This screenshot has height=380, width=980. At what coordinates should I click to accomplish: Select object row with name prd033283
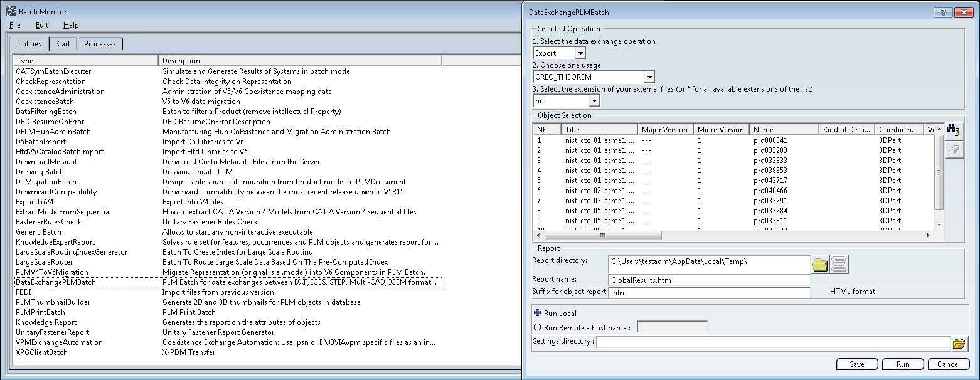coord(733,150)
